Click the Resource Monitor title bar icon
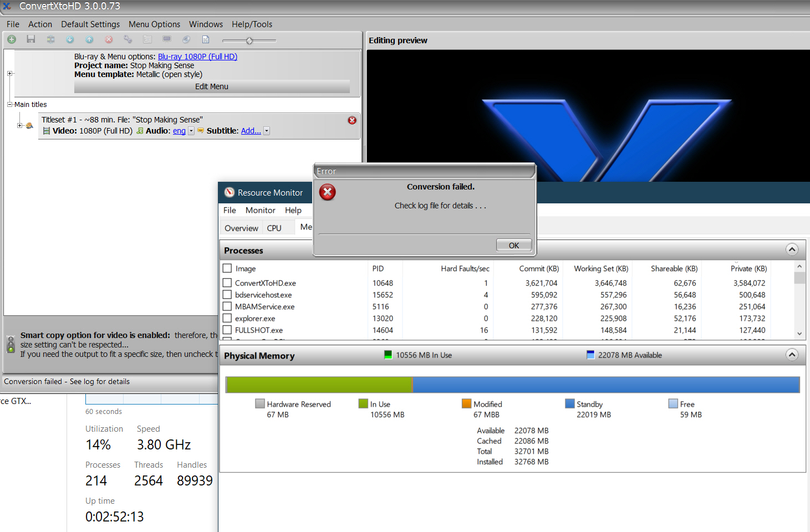Screen dimensions: 810x532 pos(230,192)
